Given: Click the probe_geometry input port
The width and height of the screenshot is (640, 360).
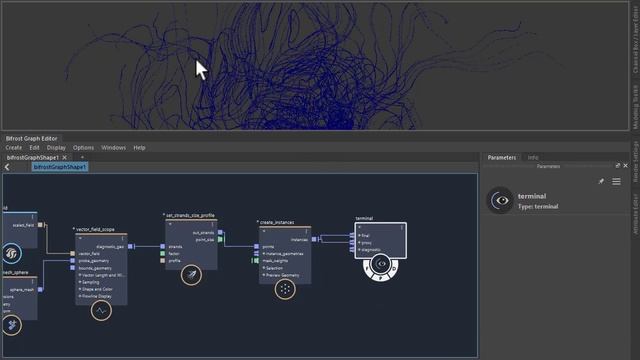Looking at the screenshot, I should 72,261.
